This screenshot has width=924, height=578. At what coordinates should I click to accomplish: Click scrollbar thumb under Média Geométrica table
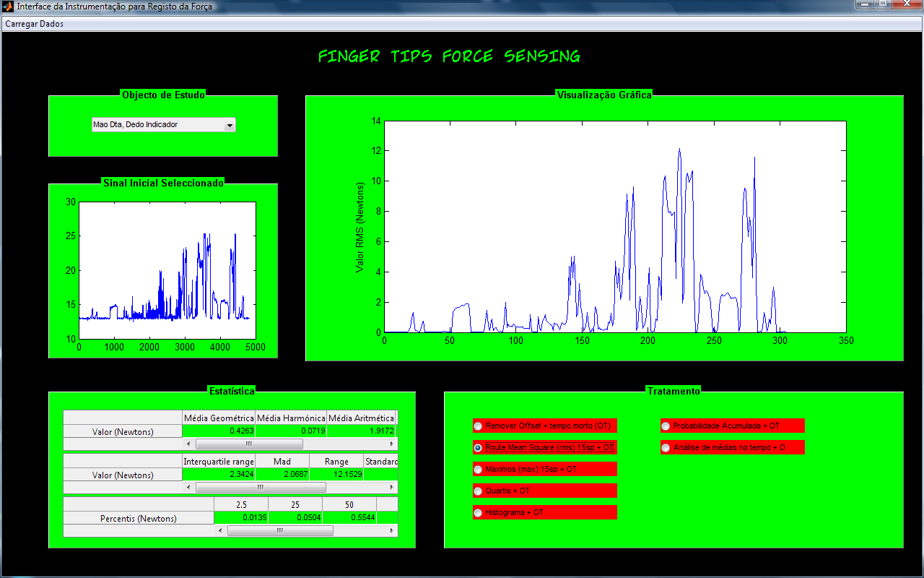[249, 444]
